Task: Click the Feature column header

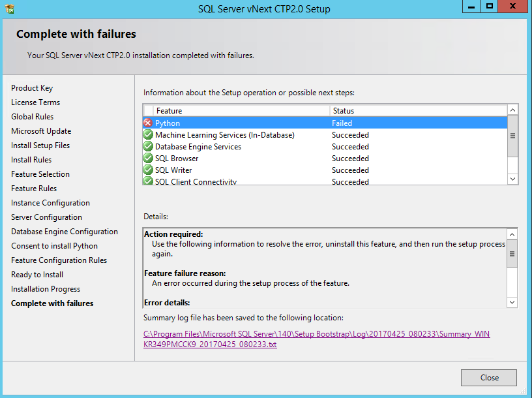Action: click(x=241, y=111)
